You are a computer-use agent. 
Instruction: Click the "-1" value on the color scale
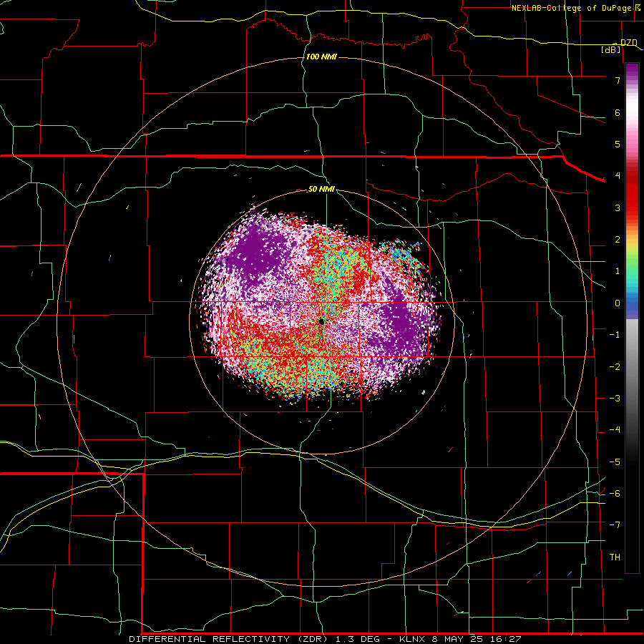pyautogui.click(x=615, y=335)
